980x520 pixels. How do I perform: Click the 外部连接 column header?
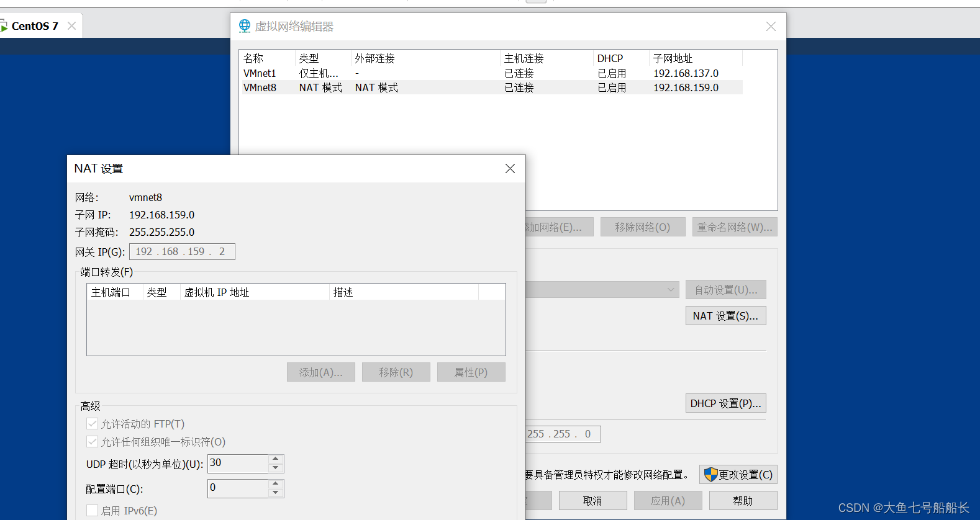[426, 58]
